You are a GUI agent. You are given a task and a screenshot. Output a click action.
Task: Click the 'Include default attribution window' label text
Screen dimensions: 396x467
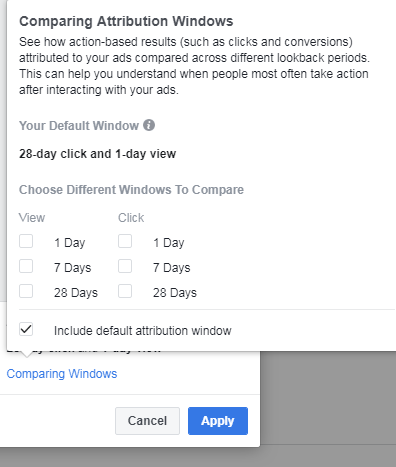tap(143, 331)
